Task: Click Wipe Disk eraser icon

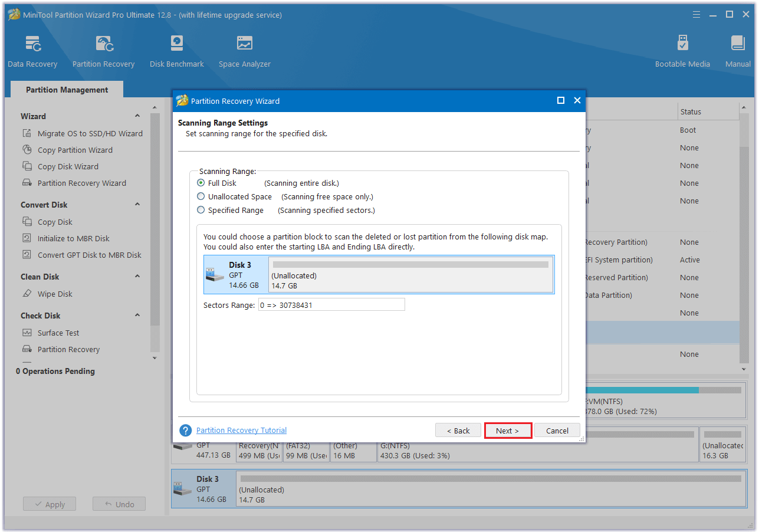Action: tap(27, 294)
